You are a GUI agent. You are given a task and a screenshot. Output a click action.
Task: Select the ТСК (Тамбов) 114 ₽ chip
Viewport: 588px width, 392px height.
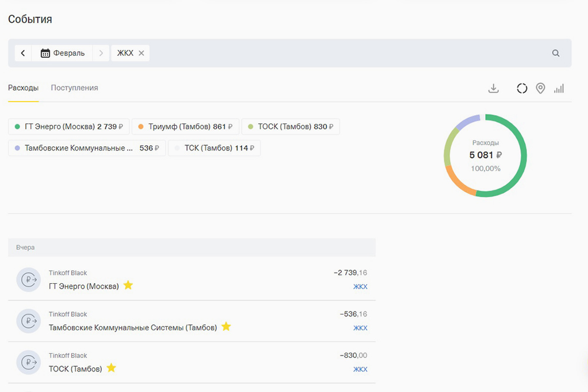point(215,148)
